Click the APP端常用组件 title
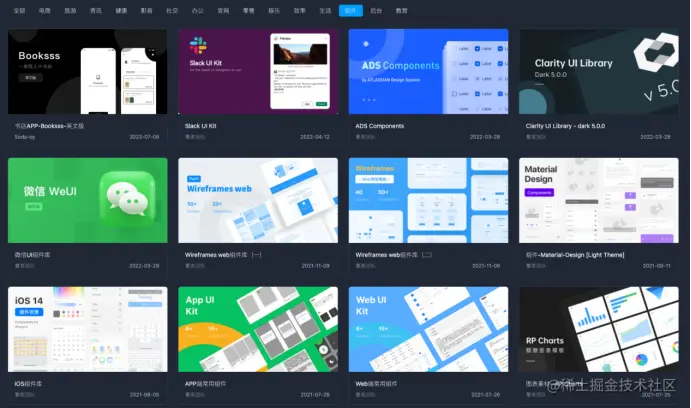This screenshot has width=691, height=408. (x=205, y=384)
